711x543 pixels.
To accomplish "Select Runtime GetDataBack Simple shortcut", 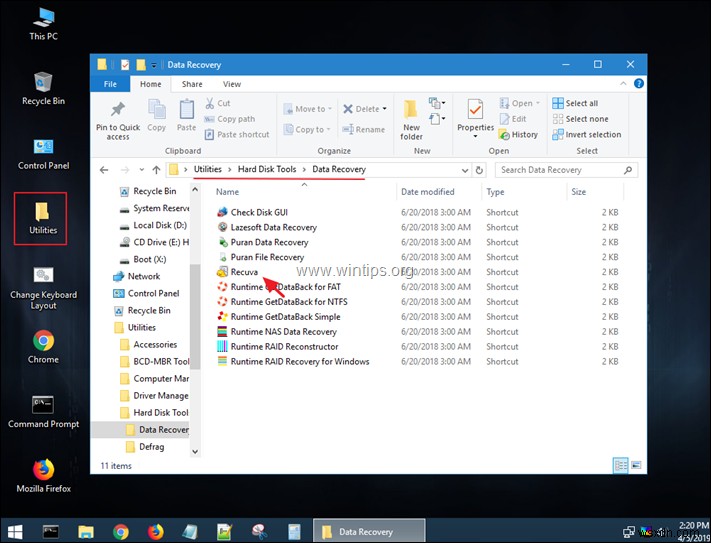I will click(x=285, y=316).
